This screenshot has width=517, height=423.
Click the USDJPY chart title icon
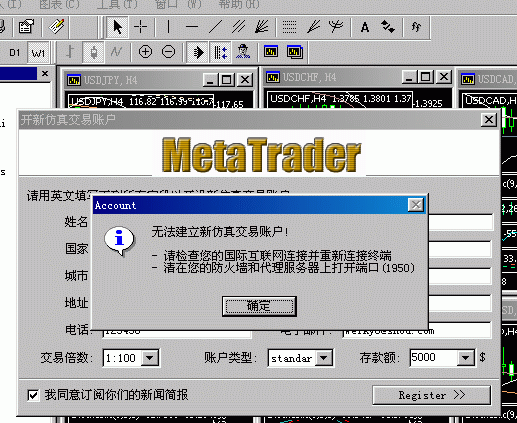[x=74, y=80]
